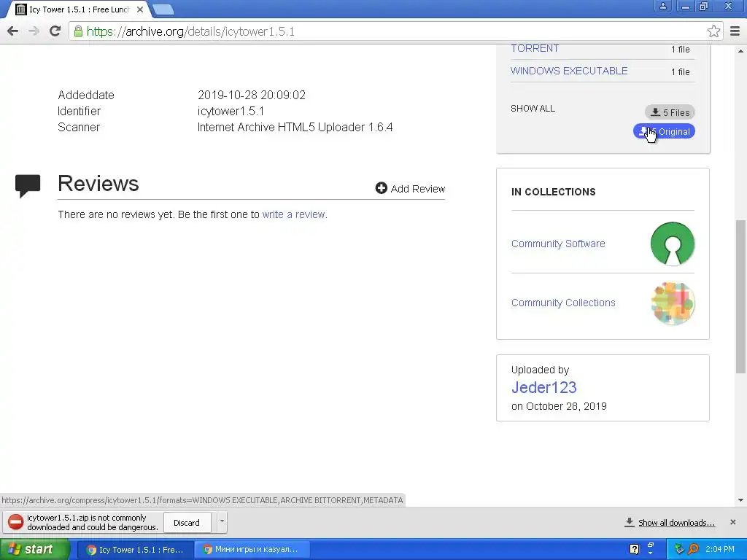This screenshot has width=747, height=560.
Task: Reload the archive.org page
Action: point(55,31)
